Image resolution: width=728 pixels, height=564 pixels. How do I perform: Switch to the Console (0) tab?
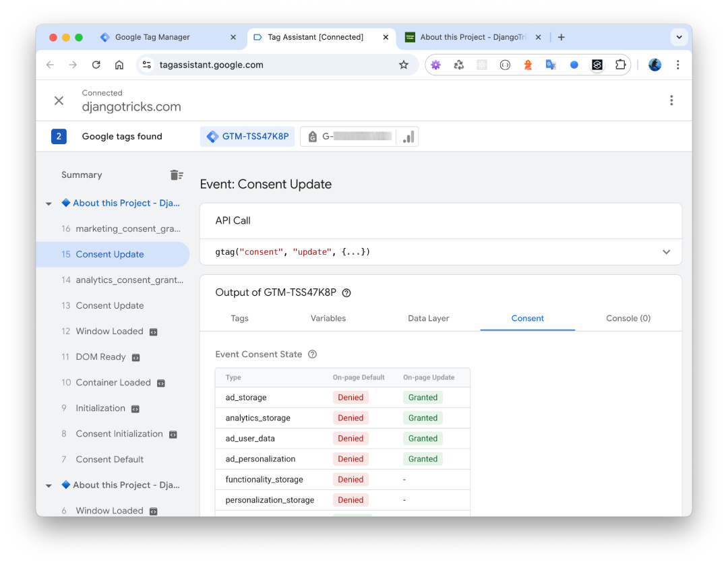(x=628, y=319)
